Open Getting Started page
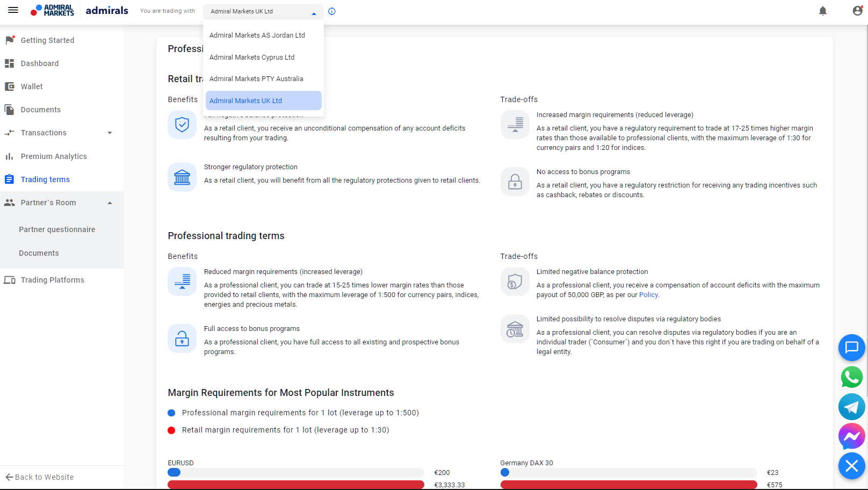 47,40
